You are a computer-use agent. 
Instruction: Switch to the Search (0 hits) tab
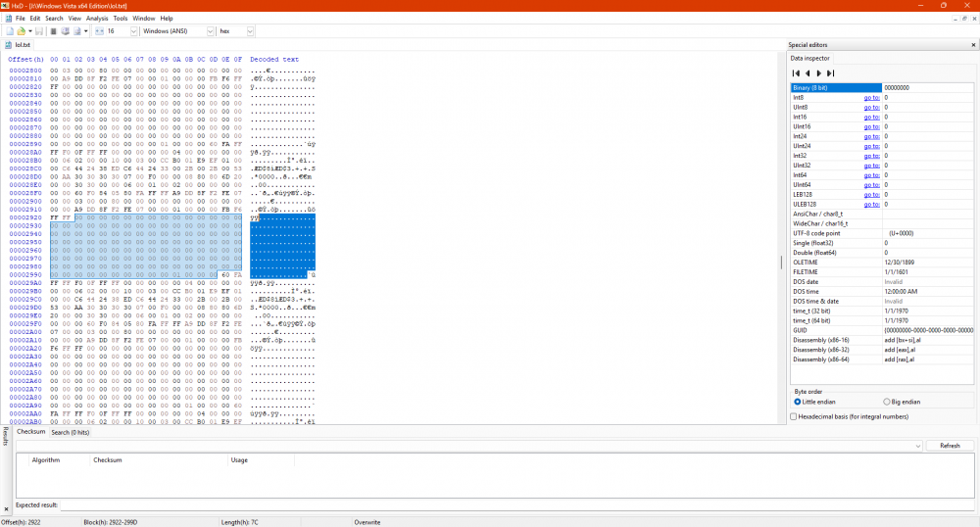coord(70,432)
